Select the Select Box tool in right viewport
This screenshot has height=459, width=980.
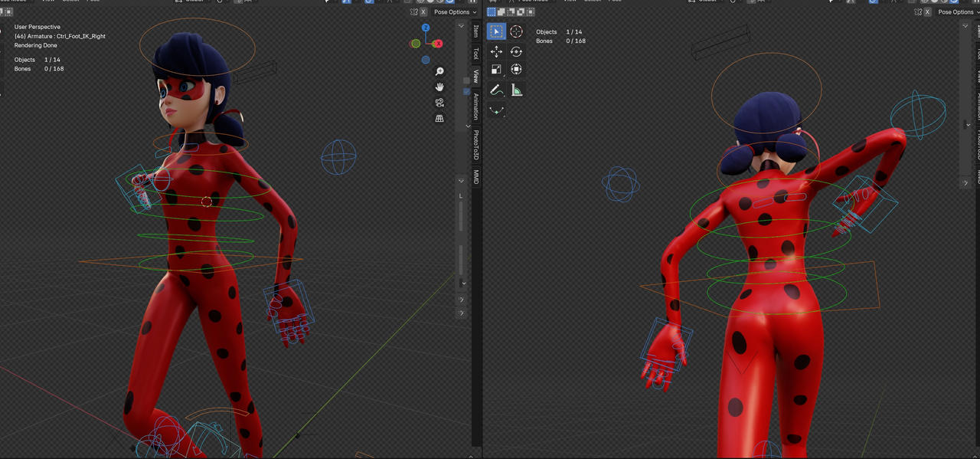point(496,31)
